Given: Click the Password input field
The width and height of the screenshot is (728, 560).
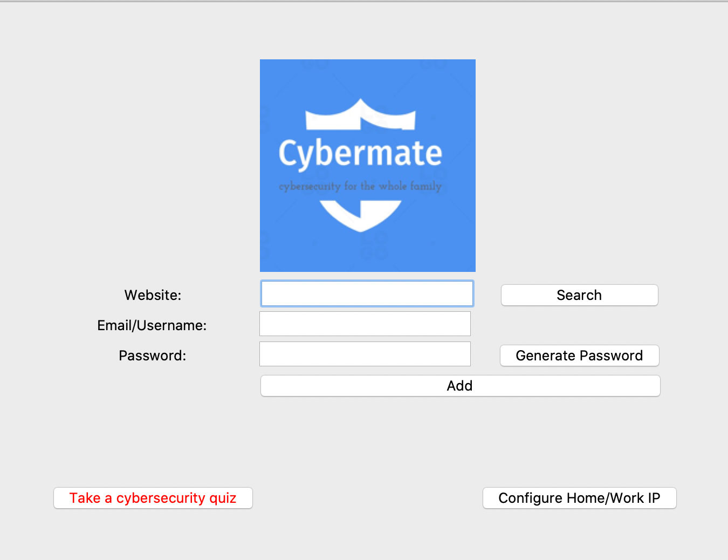Looking at the screenshot, I should click(x=365, y=353).
